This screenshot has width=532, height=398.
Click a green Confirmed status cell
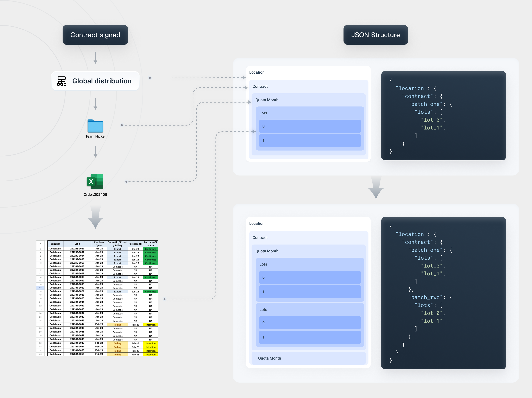click(151, 249)
